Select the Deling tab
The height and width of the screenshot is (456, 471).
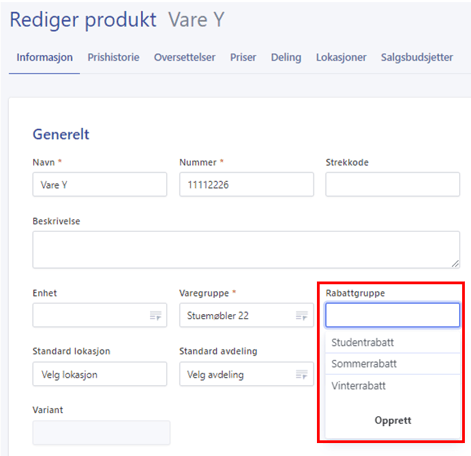[x=286, y=57]
